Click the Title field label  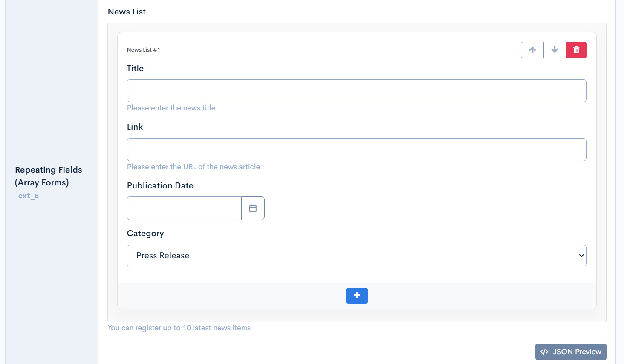click(x=135, y=68)
